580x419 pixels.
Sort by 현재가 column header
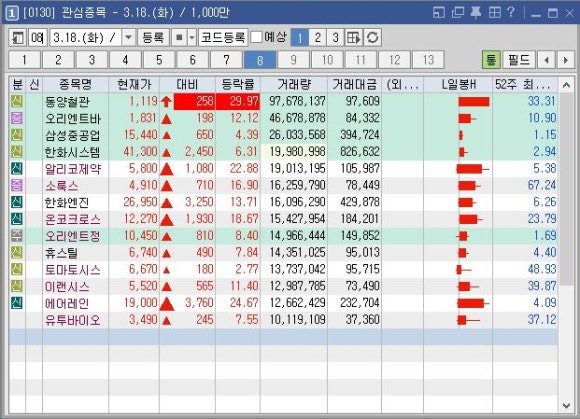[x=134, y=85]
